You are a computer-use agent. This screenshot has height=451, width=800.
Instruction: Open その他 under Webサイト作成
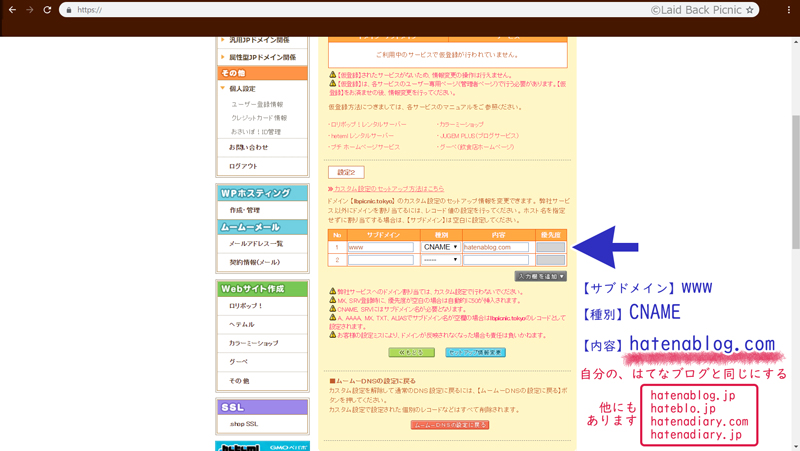pos(239,381)
